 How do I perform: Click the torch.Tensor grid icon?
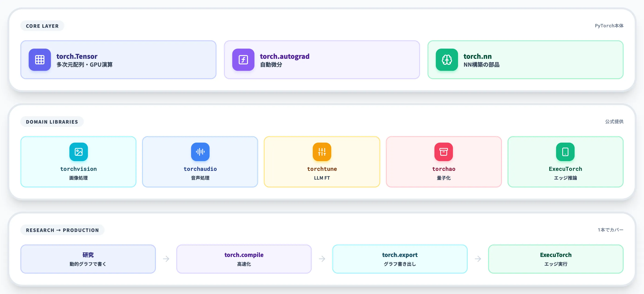point(40,60)
